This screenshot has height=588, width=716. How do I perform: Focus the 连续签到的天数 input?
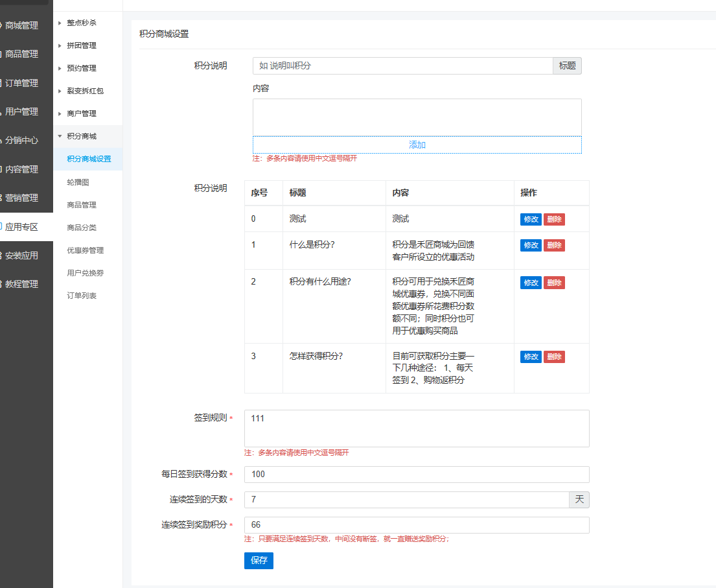(x=407, y=500)
